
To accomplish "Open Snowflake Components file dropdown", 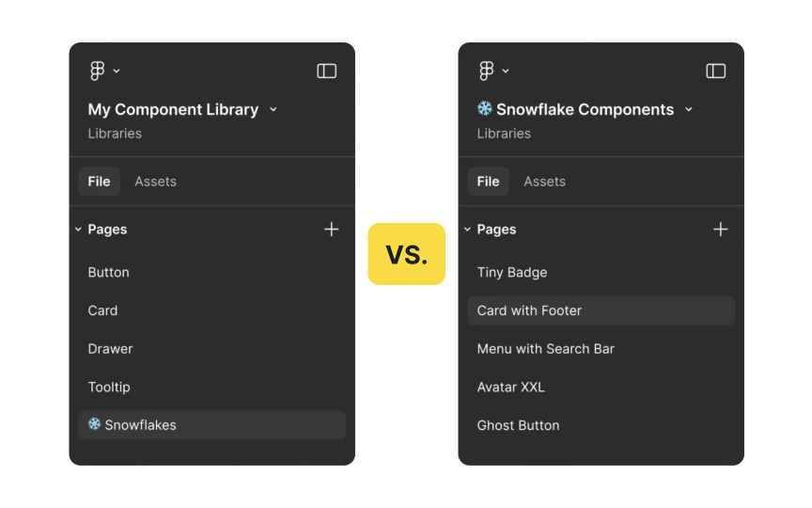I will [x=689, y=109].
